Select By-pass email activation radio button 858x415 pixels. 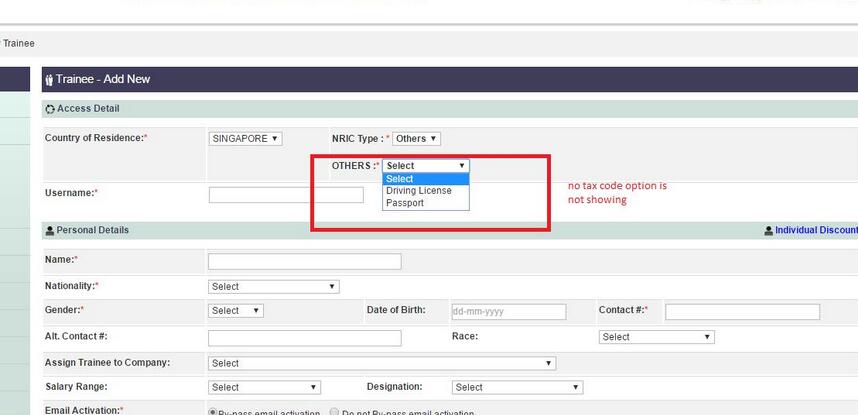[x=212, y=411]
